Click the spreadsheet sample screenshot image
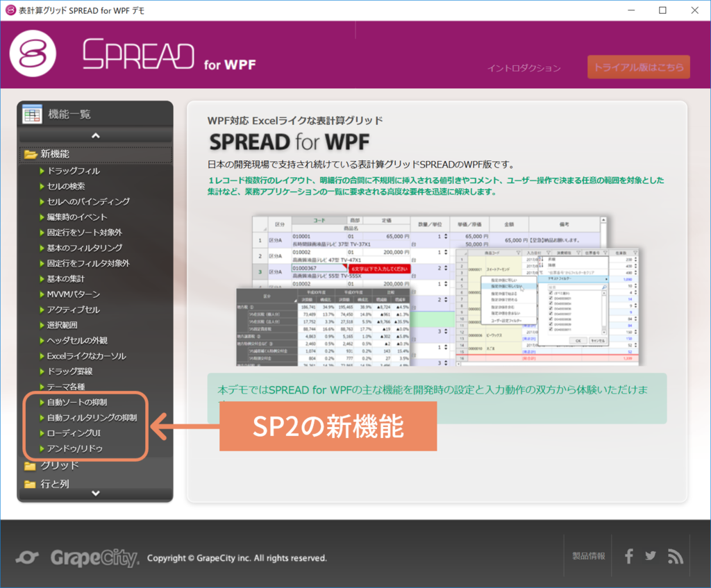711x588 pixels. [440, 291]
